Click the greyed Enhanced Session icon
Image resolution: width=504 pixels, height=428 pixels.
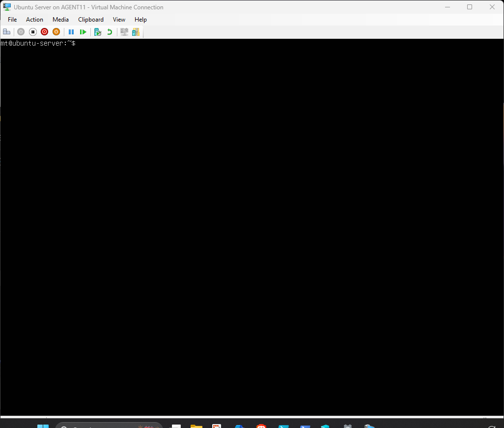[124, 32]
